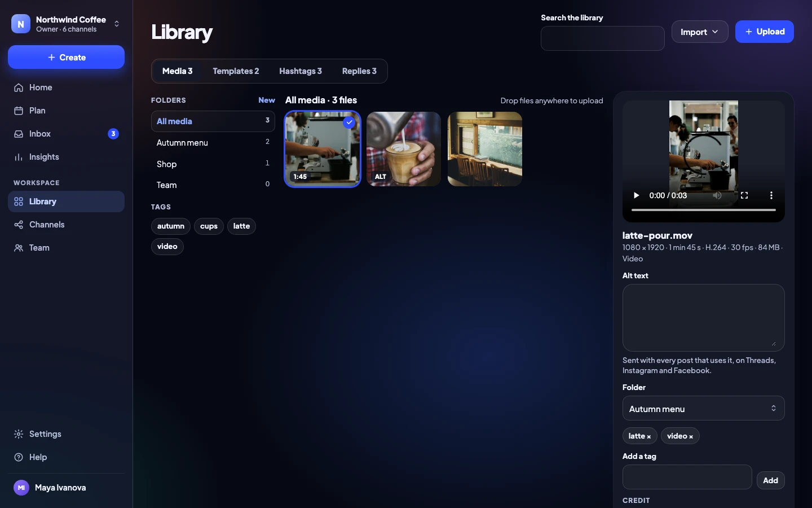Open the Team workspace page
Image resolution: width=812 pixels, height=508 pixels.
[66, 248]
